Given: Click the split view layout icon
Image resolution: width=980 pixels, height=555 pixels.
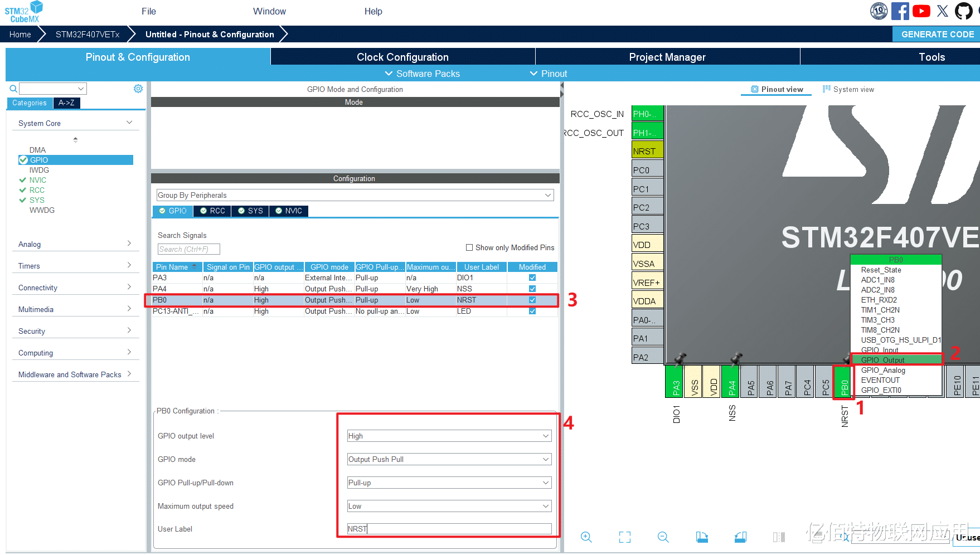Looking at the screenshot, I should (779, 537).
